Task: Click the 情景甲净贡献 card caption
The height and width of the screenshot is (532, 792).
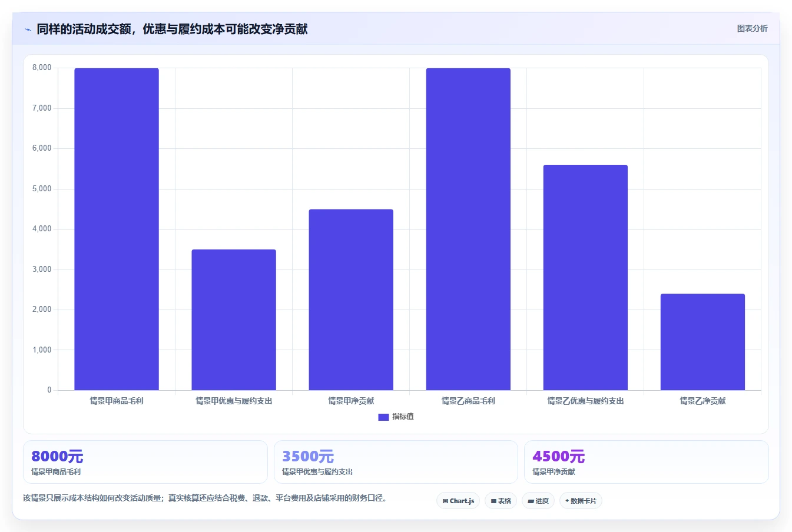Action: coord(554,472)
